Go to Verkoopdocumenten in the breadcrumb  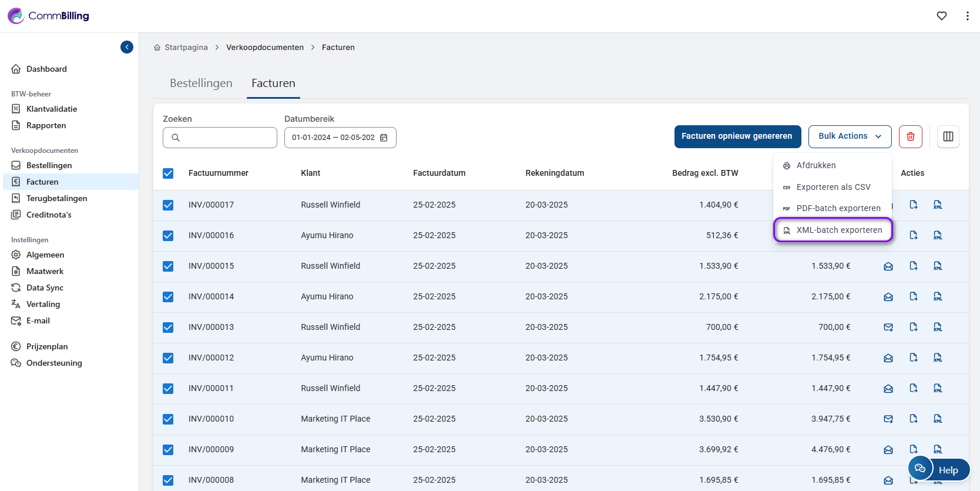[x=265, y=48]
